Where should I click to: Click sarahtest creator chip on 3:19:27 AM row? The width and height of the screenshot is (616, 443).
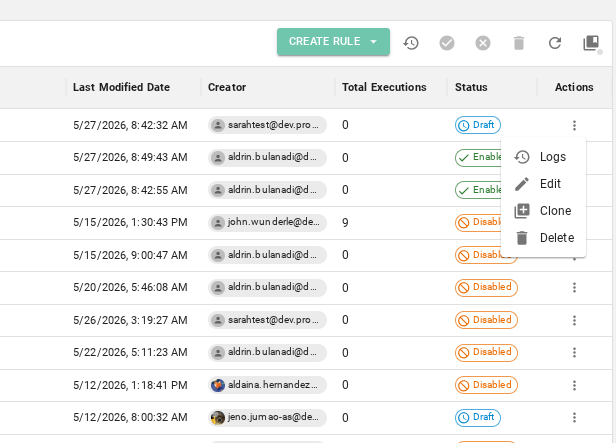268,320
